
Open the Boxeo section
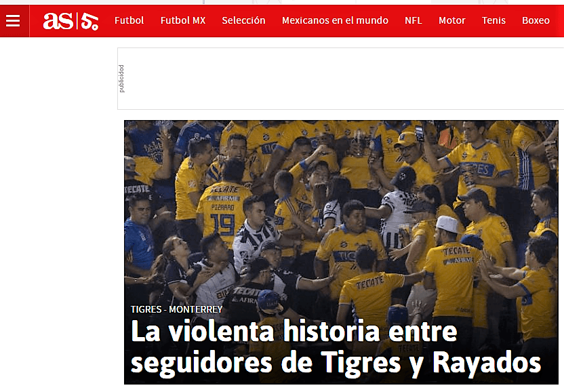pyautogui.click(x=534, y=20)
